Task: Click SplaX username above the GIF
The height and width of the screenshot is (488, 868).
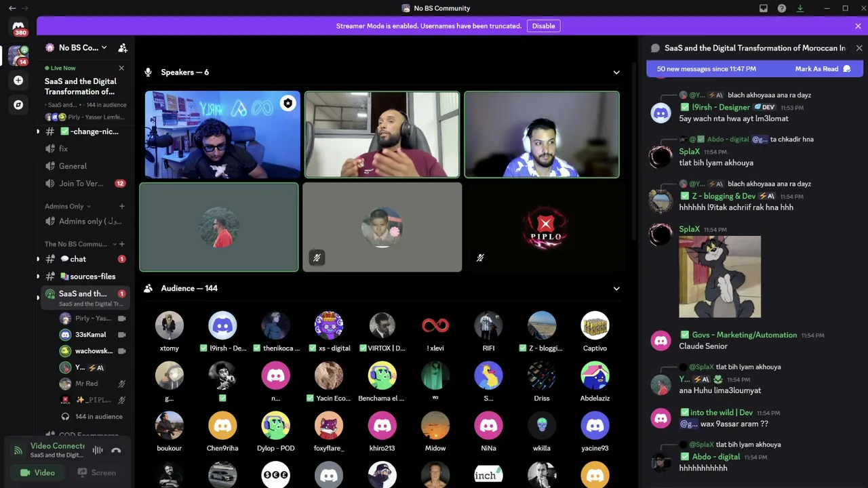Action: (x=689, y=229)
